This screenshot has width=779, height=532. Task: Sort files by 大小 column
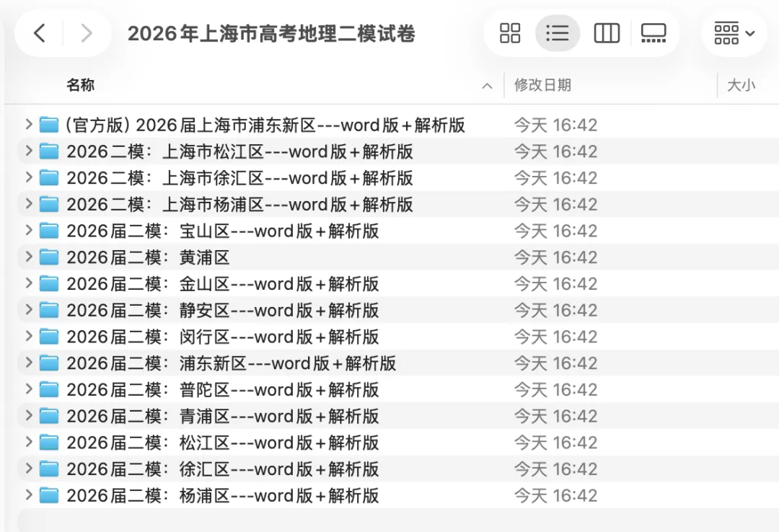coord(741,85)
